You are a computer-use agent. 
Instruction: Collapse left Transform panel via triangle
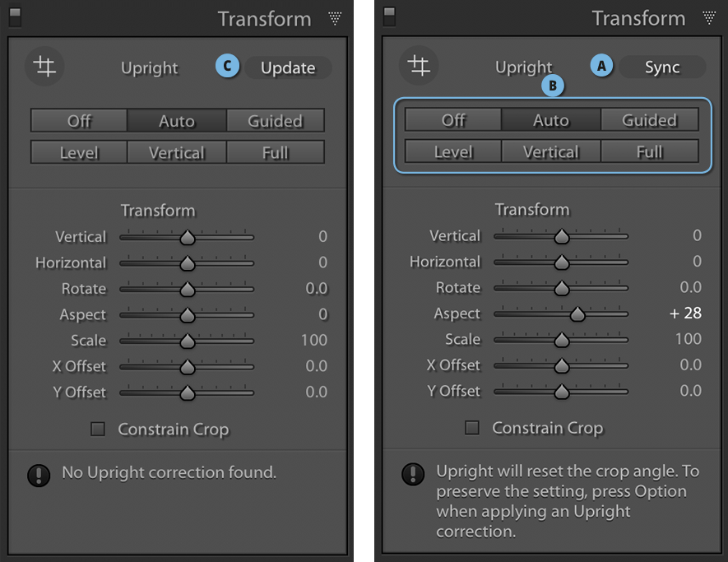(335, 18)
